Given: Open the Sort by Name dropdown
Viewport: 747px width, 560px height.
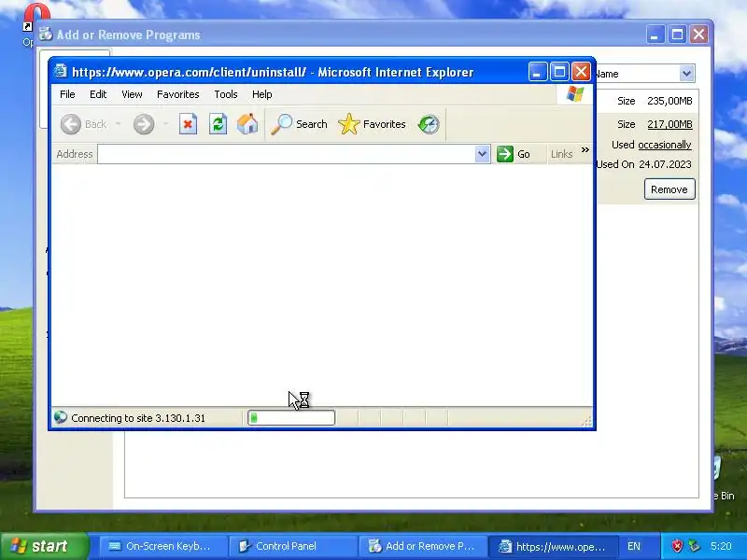Looking at the screenshot, I should pyautogui.click(x=686, y=74).
